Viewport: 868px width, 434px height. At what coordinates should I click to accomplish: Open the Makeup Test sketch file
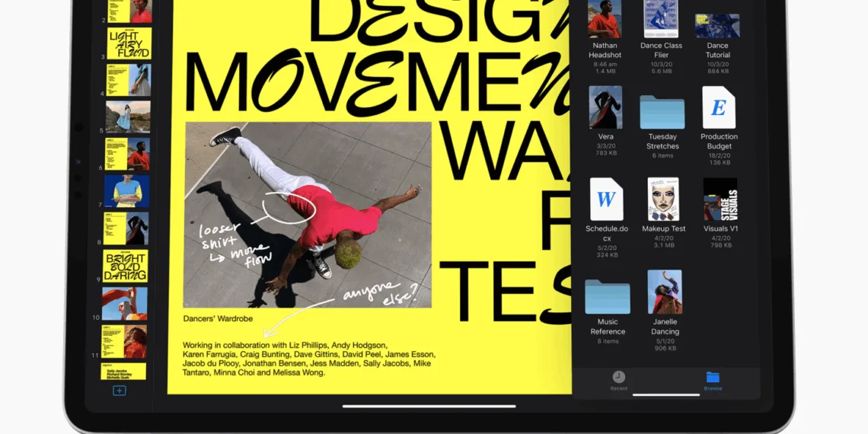point(662,199)
